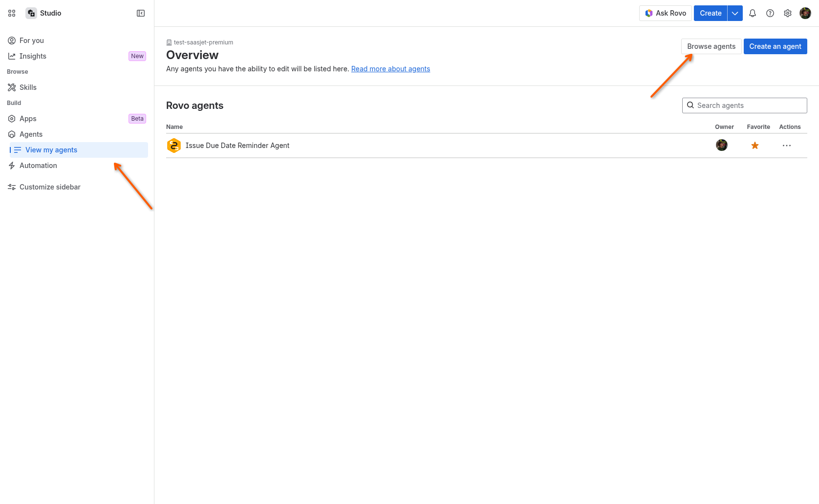Click the owner avatar for the agent row
The width and height of the screenshot is (819, 504).
(x=722, y=145)
